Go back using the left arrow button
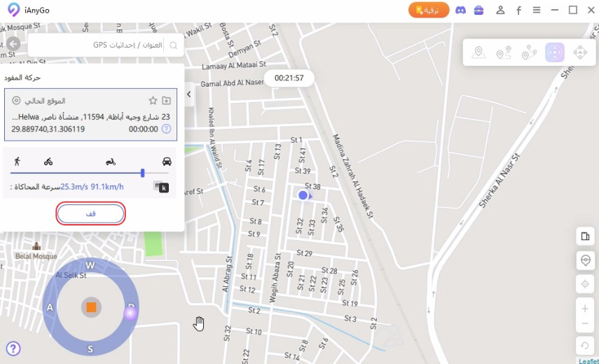599x364 pixels. point(13,44)
